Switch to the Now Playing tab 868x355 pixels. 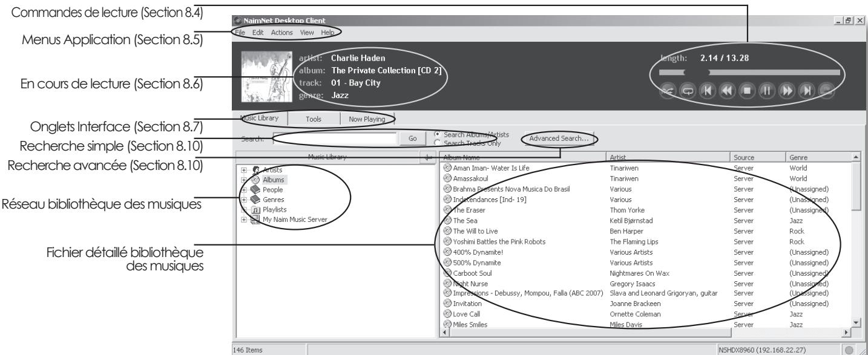point(367,119)
